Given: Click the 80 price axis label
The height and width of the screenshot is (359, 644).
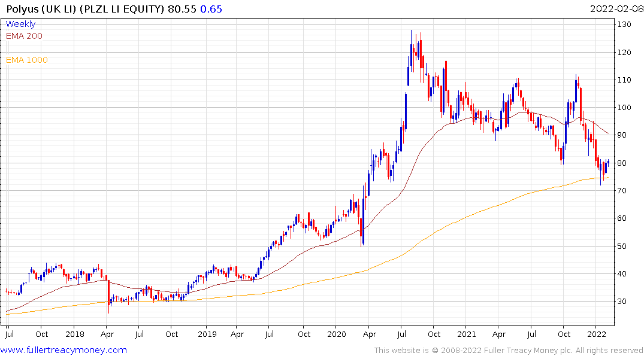Looking at the screenshot, I should click(622, 163).
